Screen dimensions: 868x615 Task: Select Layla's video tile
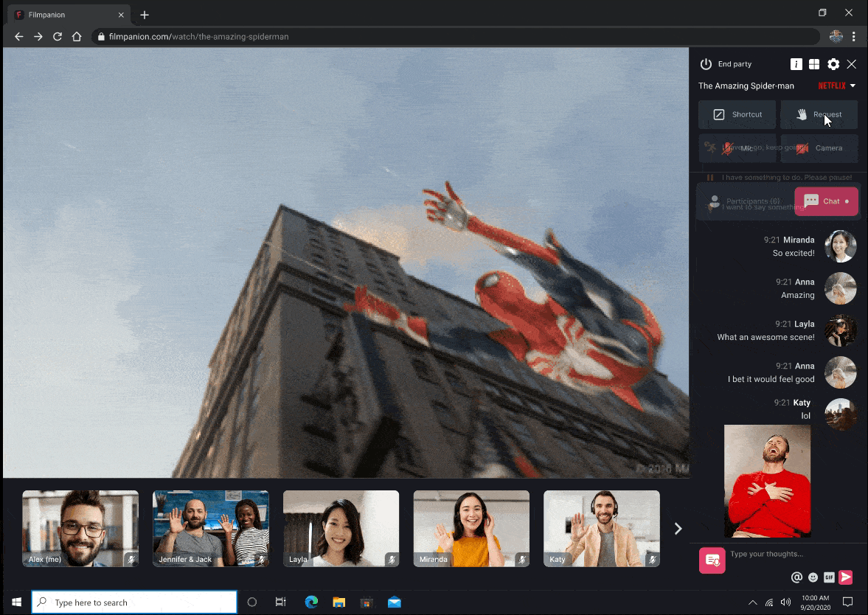[341, 529]
